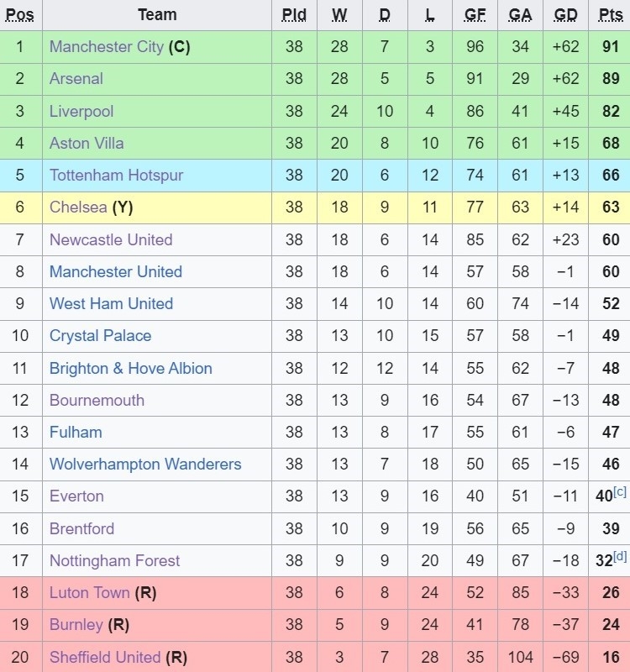Screen dimensions: 630x672
Task: Click the Arsenal team link
Action: pos(76,79)
